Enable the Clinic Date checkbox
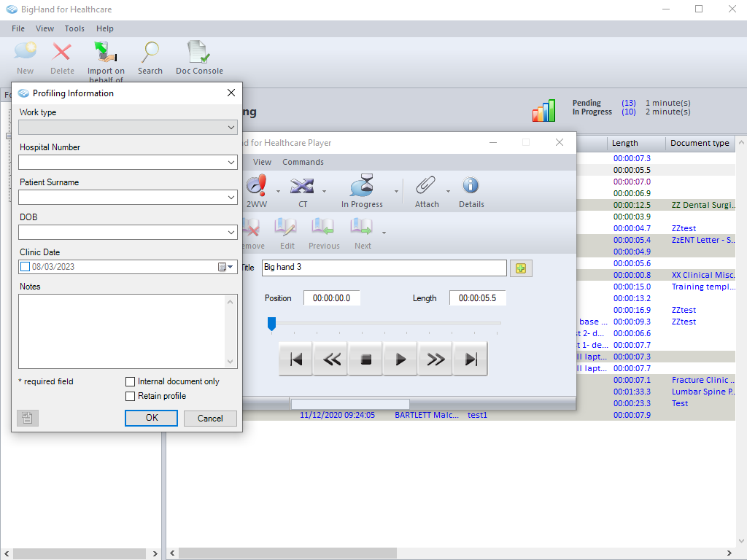Screen dimensions: 747x560 point(26,267)
